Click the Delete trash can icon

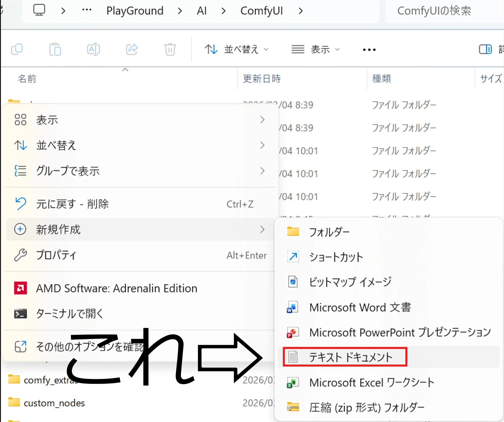(170, 49)
